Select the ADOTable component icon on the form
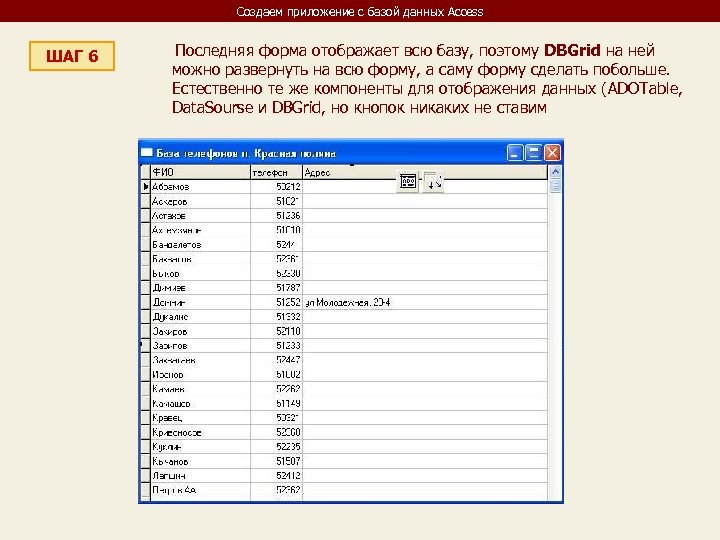Viewport: 720px width, 540px height. (408, 182)
